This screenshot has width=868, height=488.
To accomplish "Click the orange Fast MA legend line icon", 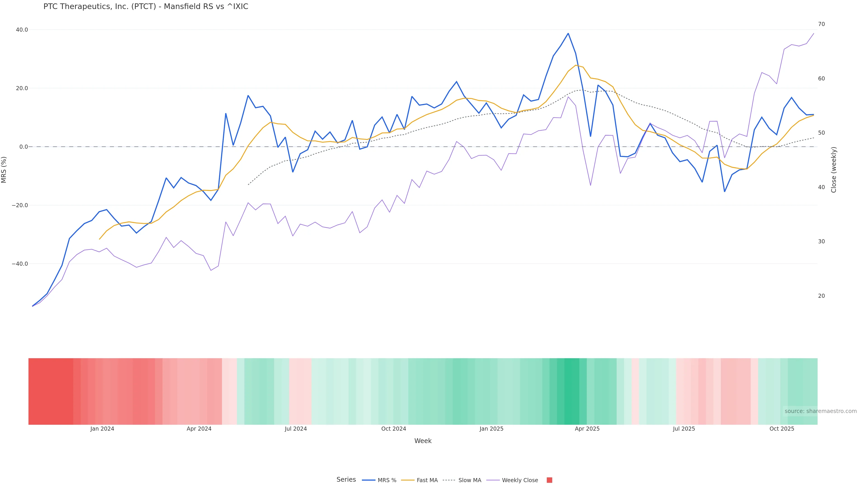I will [x=408, y=480].
